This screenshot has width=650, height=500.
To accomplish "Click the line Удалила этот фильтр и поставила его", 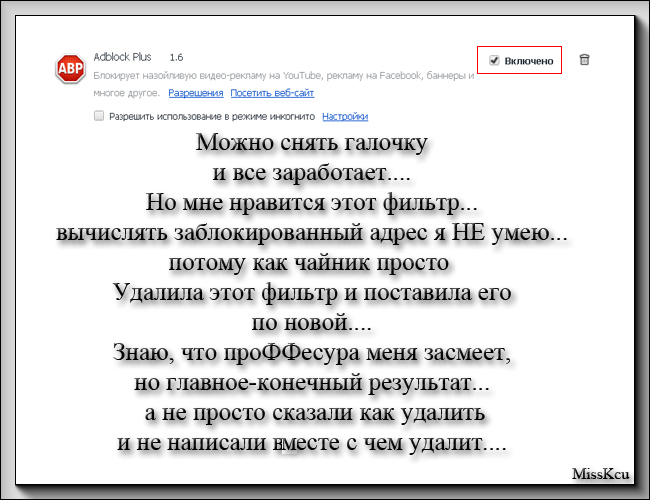I will tap(312, 292).
